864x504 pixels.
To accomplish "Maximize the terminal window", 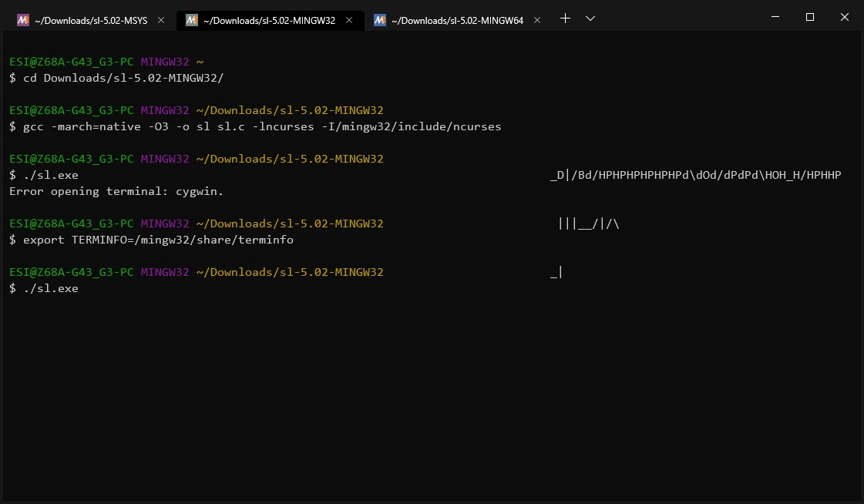I will pos(810,17).
